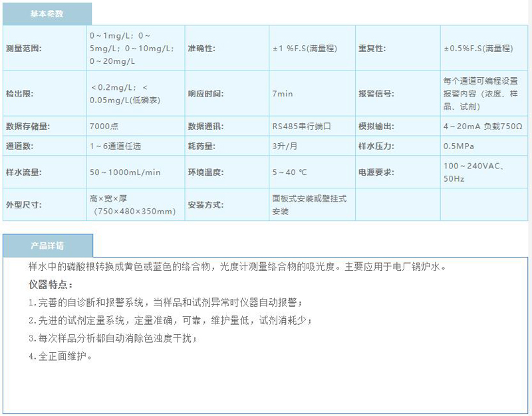This screenshot has width=532, height=416.
Task: Click the ±1 %F.S(满量程) value
Action: coord(303,49)
